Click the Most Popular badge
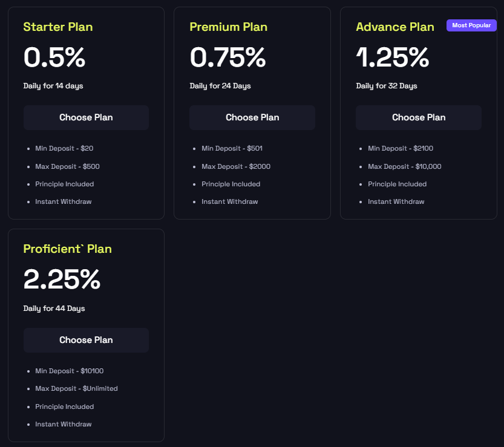Image resolution: width=504 pixels, height=447 pixels. 471,25
